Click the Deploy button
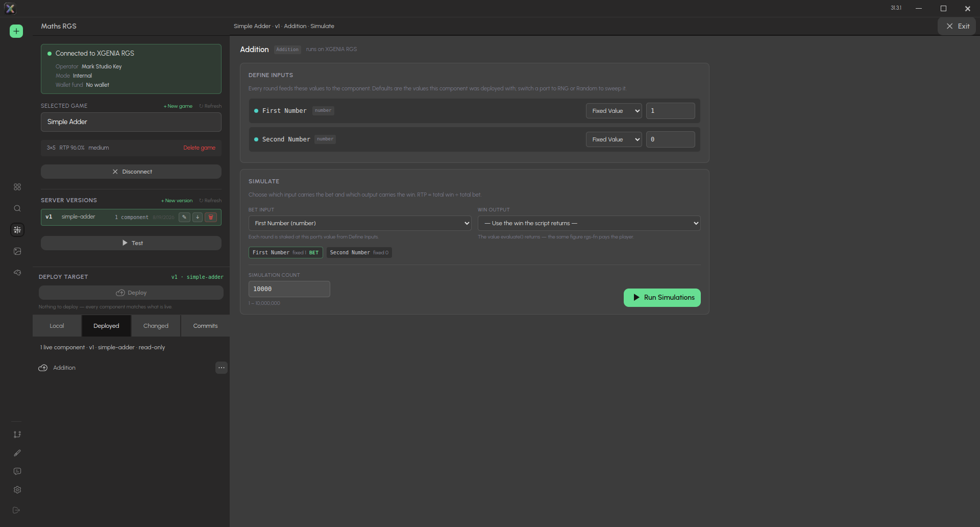Viewport: 980px width, 527px height. click(x=131, y=293)
